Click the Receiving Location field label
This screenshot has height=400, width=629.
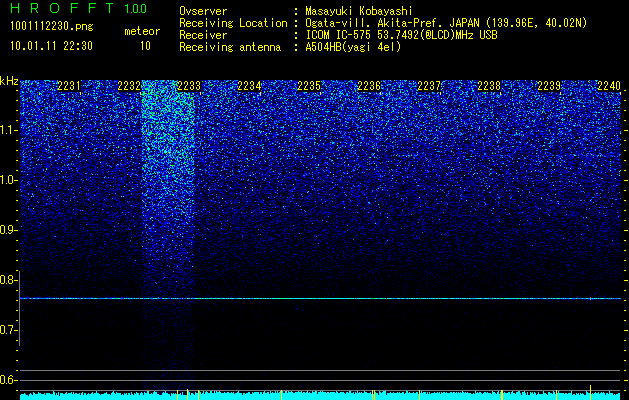(x=233, y=23)
